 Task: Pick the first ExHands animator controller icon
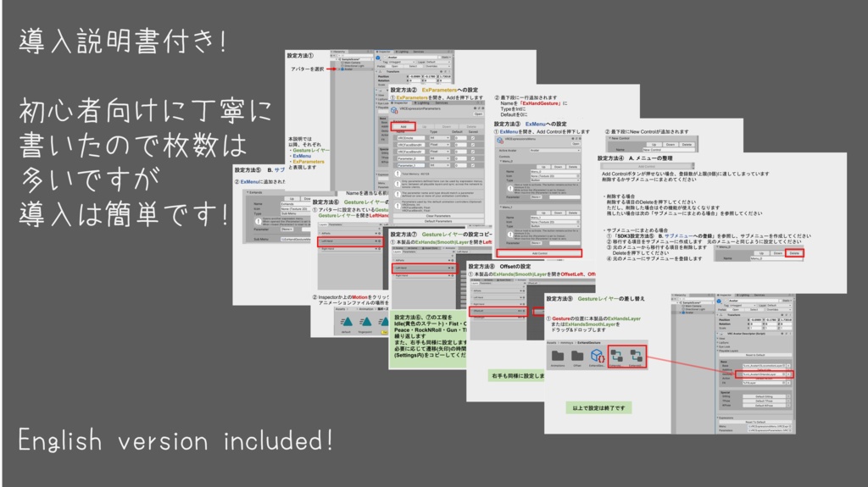pos(616,356)
